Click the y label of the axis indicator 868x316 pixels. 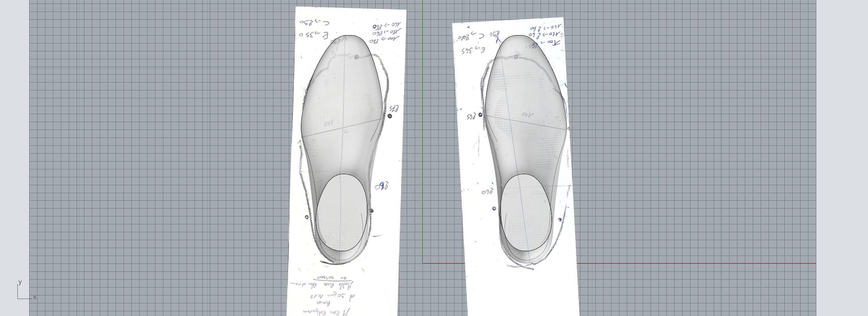pyautogui.click(x=20, y=282)
